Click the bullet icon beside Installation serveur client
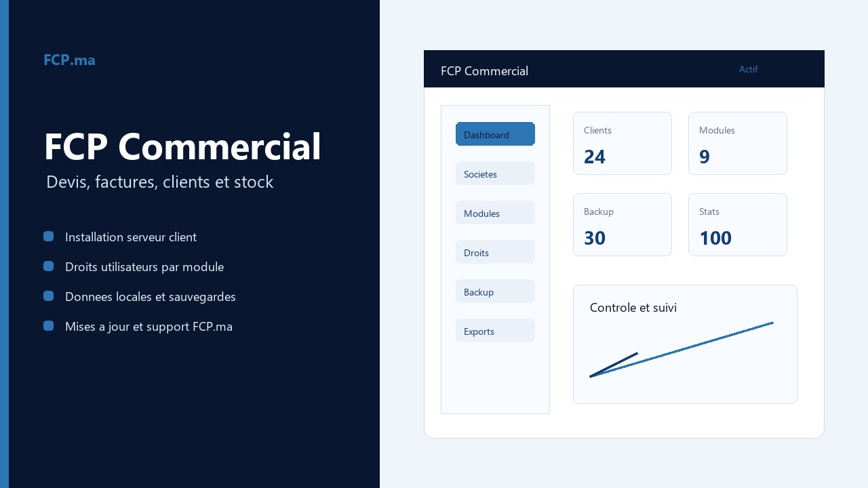The width and height of the screenshot is (868, 488). [x=48, y=237]
